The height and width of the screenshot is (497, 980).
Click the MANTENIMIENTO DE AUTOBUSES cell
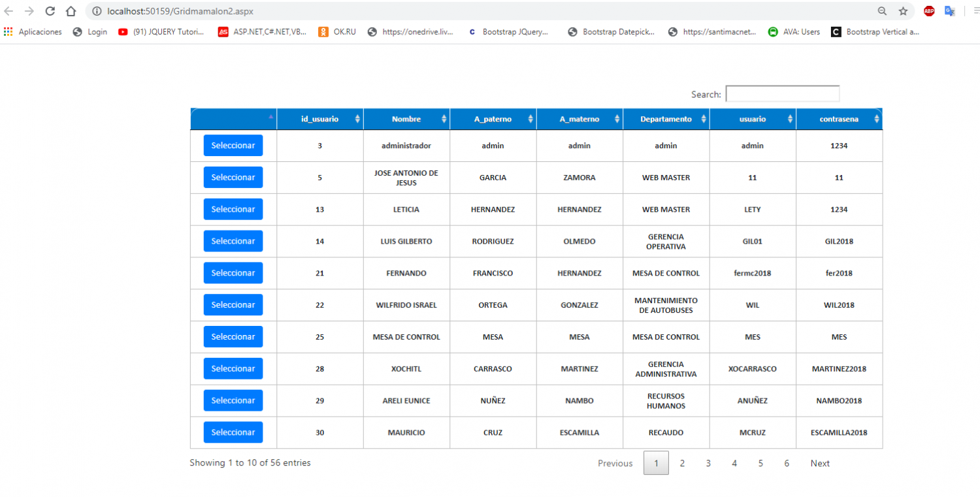point(666,305)
